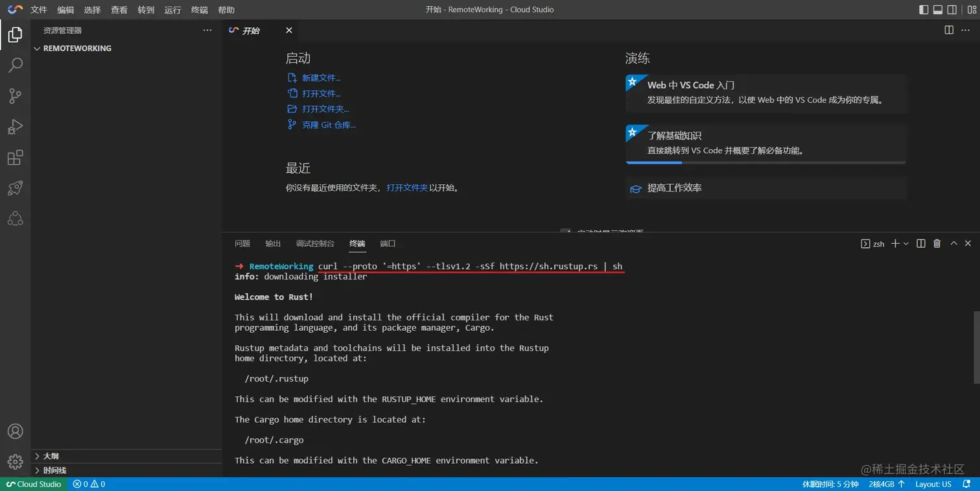Switch to the 调试控制台 panel tab
This screenshot has height=491, width=980.
pos(315,244)
